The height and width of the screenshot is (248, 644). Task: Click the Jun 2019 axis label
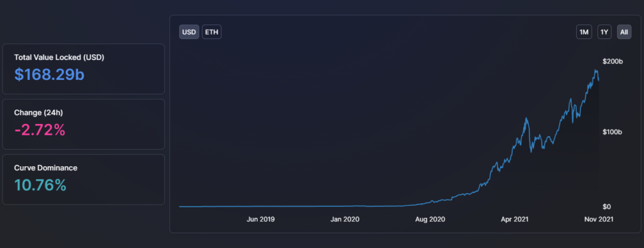click(260, 220)
